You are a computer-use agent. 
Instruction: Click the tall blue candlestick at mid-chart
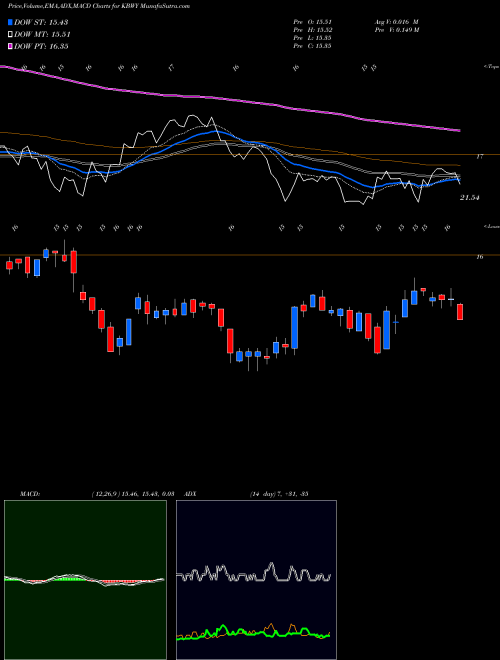(295, 328)
